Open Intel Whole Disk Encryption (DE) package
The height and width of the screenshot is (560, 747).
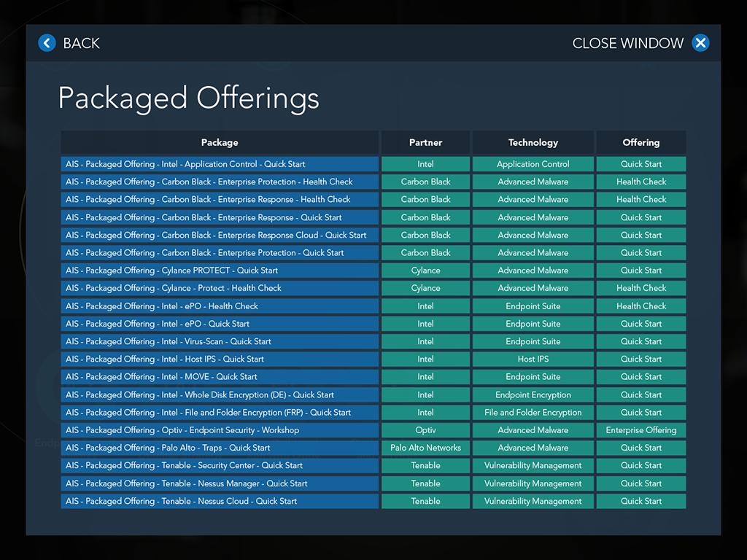220,394
